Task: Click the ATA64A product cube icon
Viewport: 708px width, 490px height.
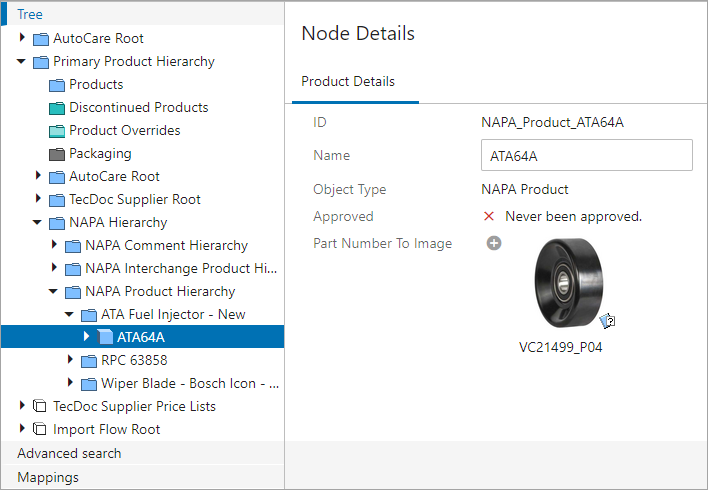Action: (x=105, y=337)
